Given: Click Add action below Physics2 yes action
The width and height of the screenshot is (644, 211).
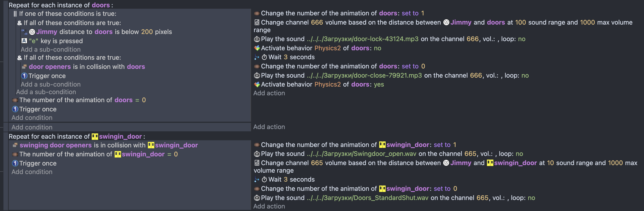Looking at the screenshot, I should coord(269,93).
